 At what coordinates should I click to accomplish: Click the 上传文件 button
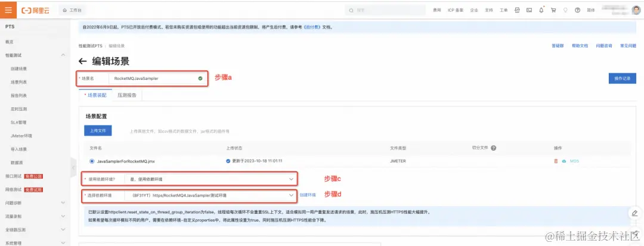click(98, 131)
